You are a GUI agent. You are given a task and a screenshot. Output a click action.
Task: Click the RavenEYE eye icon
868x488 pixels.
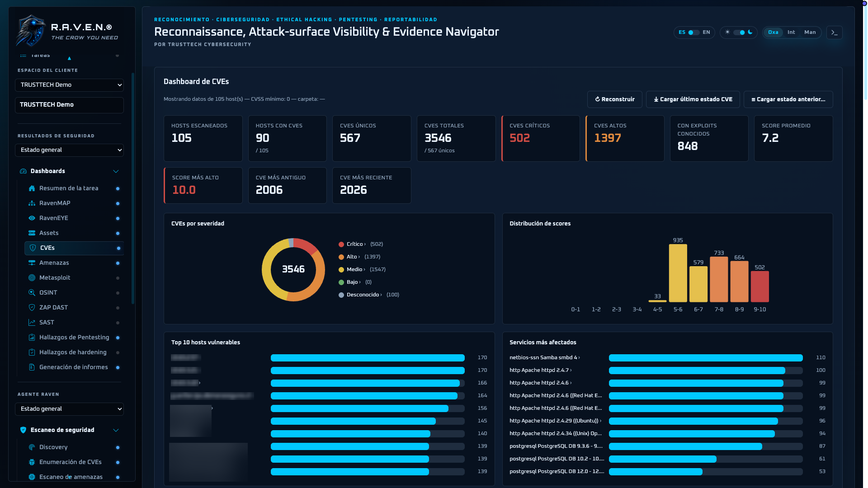[x=32, y=218]
